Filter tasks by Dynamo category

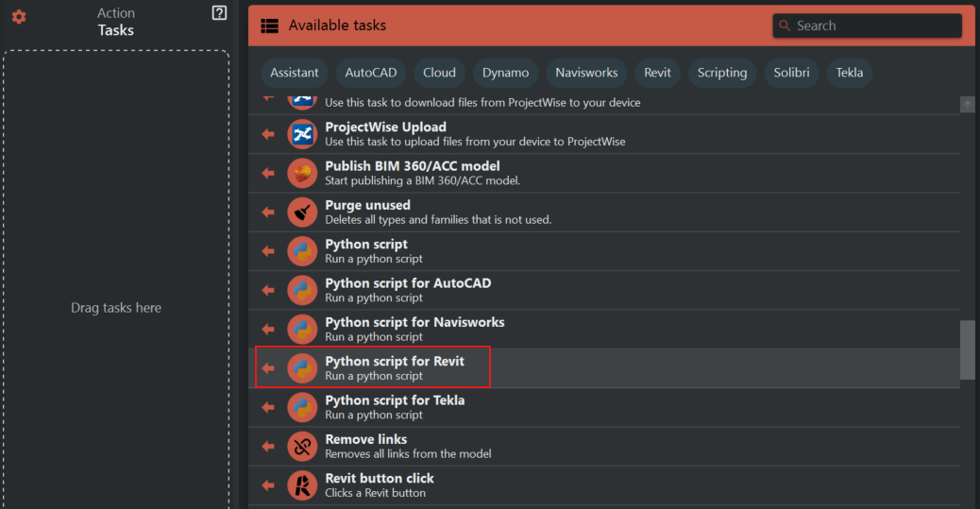coord(505,73)
